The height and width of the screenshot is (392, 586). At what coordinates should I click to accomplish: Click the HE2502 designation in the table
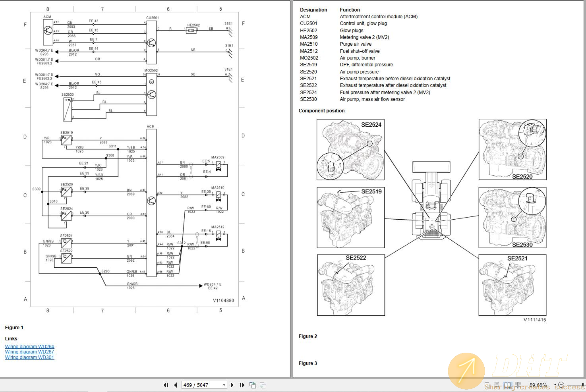click(x=309, y=31)
